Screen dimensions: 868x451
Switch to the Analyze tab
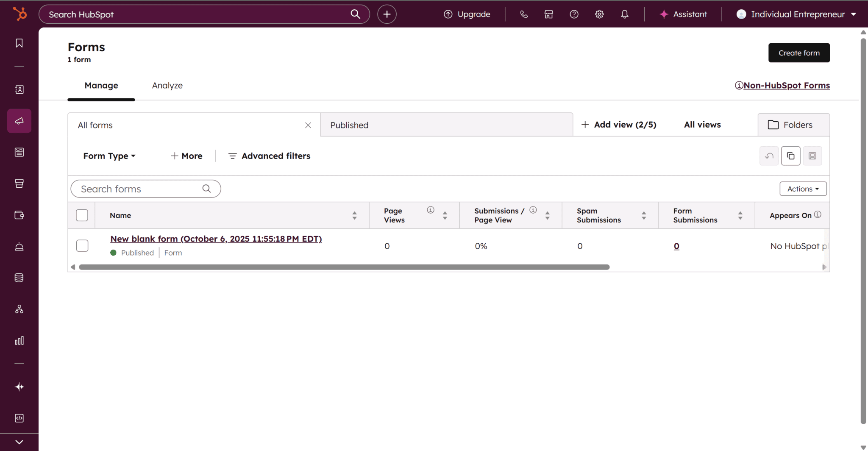pyautogui.click(x=167, y=85)
